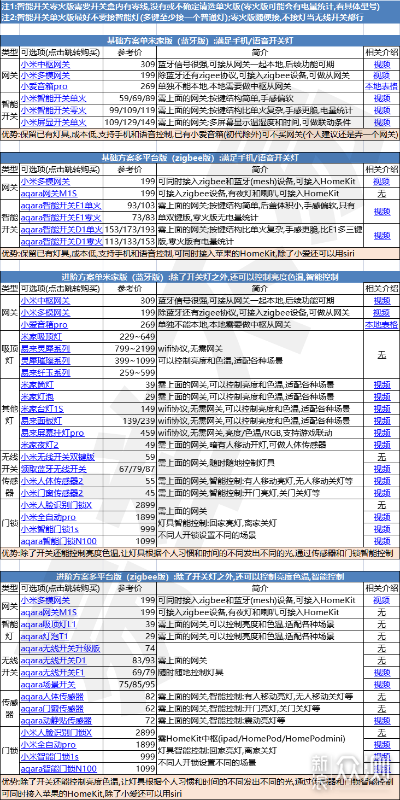Open the 小米智能开关单火 purchase link

[53, 98]
